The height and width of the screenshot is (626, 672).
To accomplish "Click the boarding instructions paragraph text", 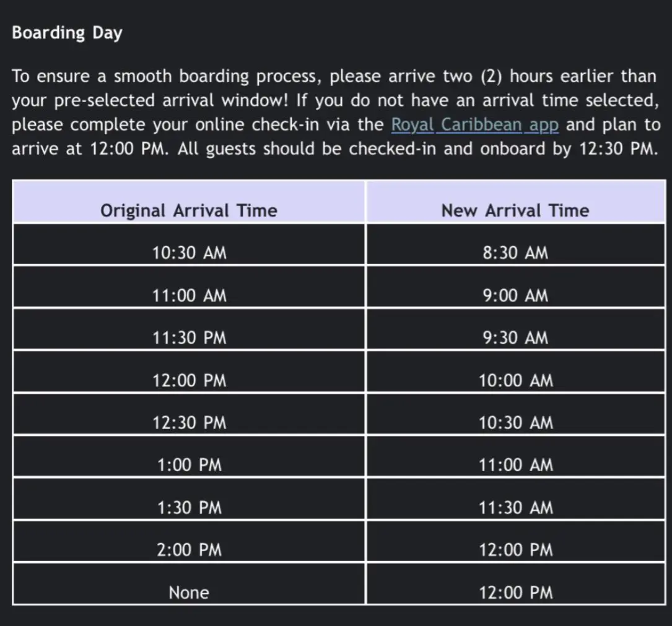I will (248, 101).
